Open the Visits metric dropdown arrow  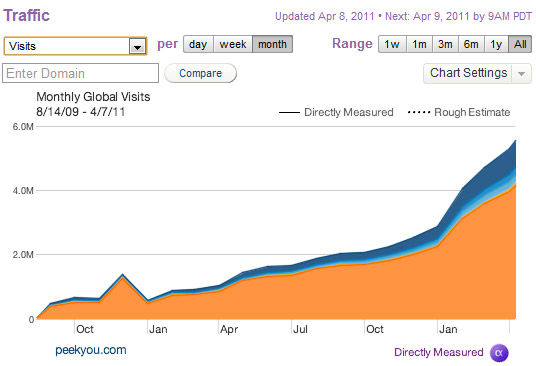[x=137, y=46]
